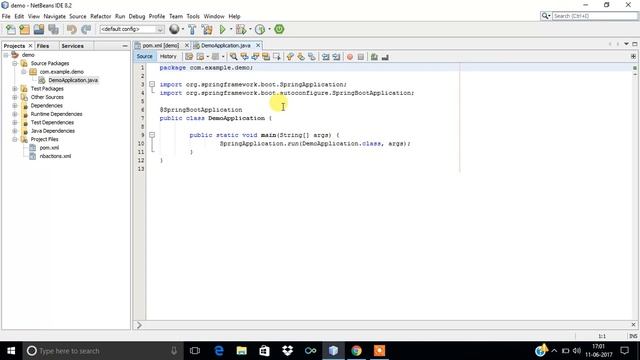
Task: Click the Redo toolbar icon
Action: [86, 29]
